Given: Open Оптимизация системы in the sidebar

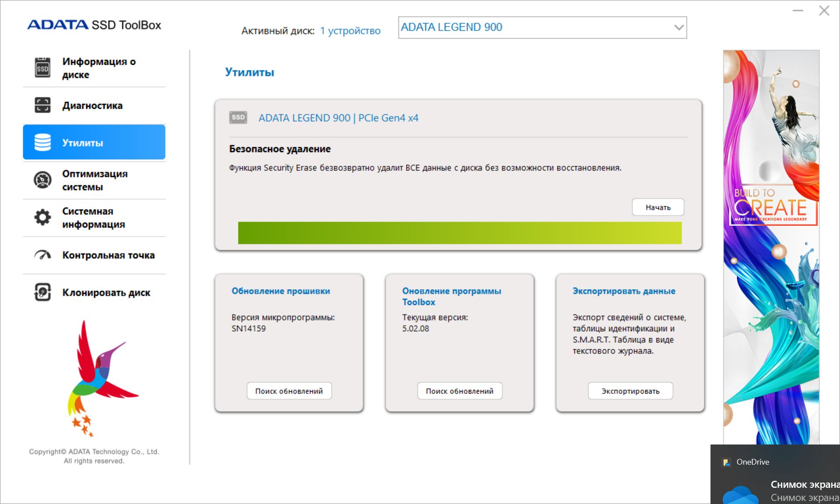Looking at the screenshot, I should point(94,180).
